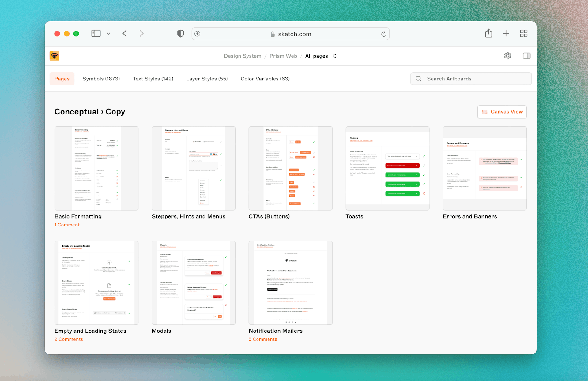Click the Sketch app logo icon
Image resolution: width=588 pixels, height=381 pixels.
coord(54,56)
